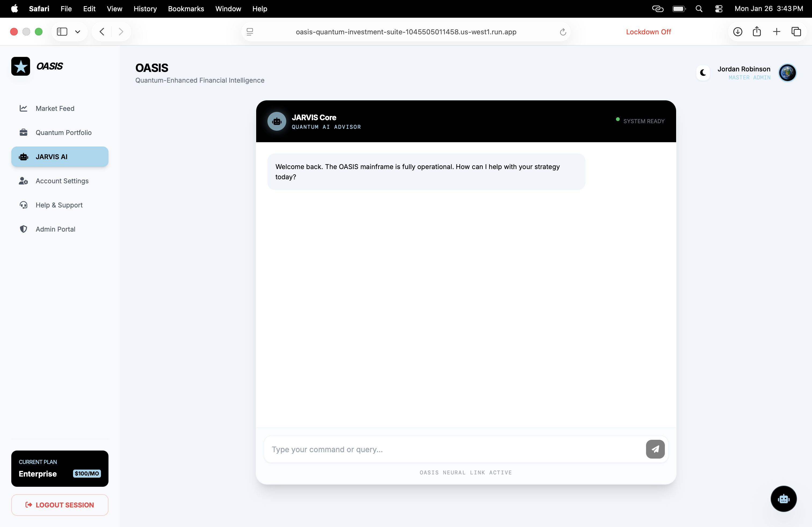Toggle the Safari sidebar panel
Viewport: 812px width, 527px height.
coord(62,32)
